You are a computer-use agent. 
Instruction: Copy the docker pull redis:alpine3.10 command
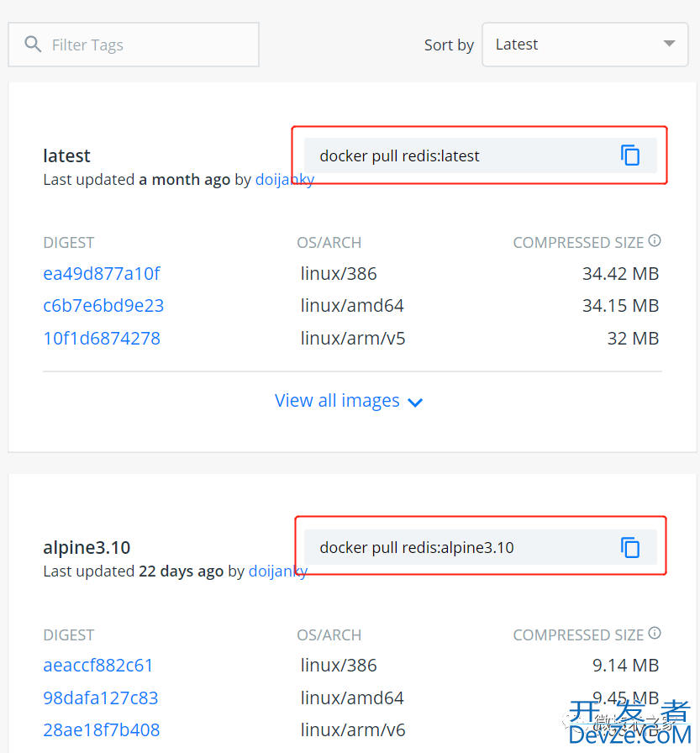630,547
